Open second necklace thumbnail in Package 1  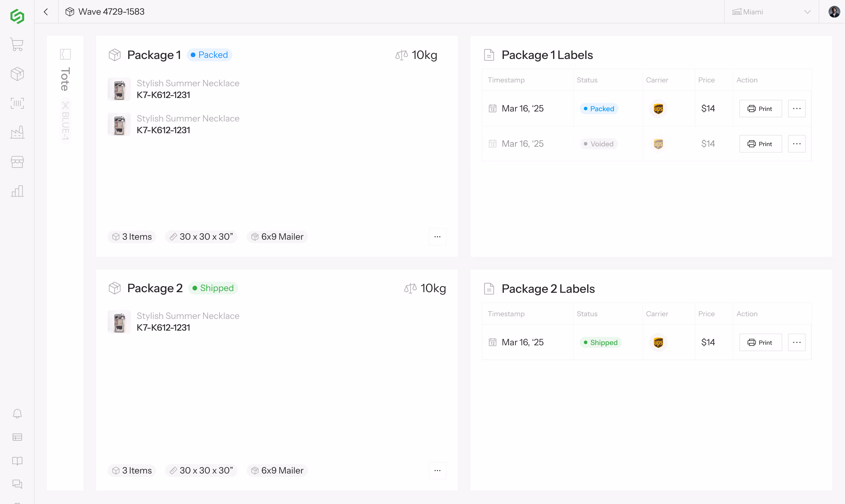[x=119, y=124]
